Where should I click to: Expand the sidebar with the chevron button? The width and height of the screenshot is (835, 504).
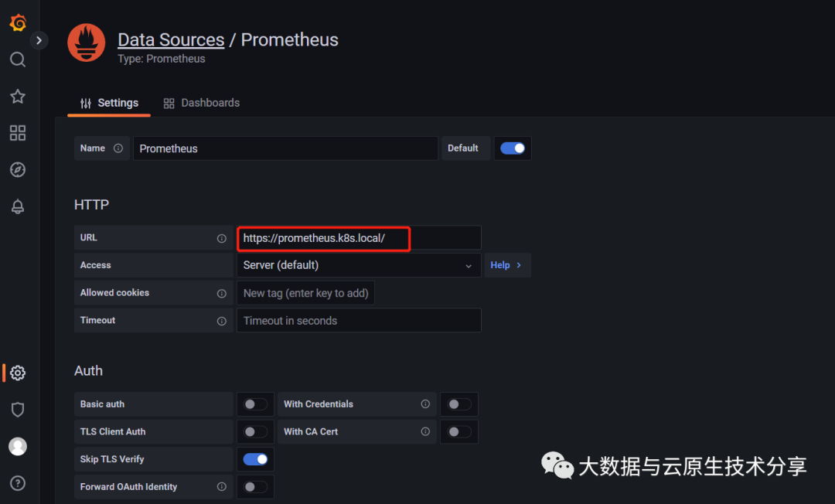coord(39,40)
